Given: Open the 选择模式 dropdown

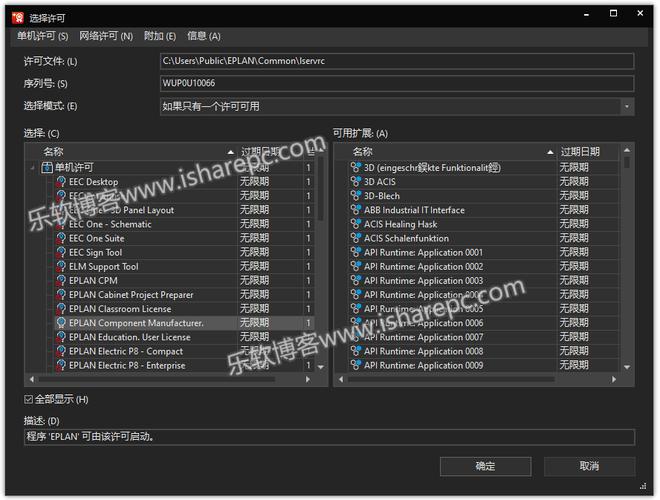Looking at the screenshot, I should pos(627,106).
